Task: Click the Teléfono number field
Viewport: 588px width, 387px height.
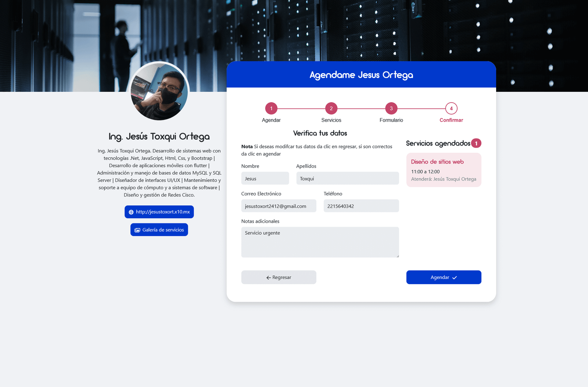Action: pos(361,206)
